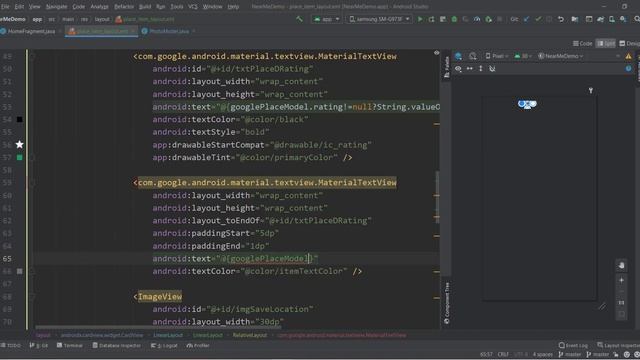Click the 1:1 zoom to actual button
640x360 pixels.
pyautogui.click(x=621, y=303)
